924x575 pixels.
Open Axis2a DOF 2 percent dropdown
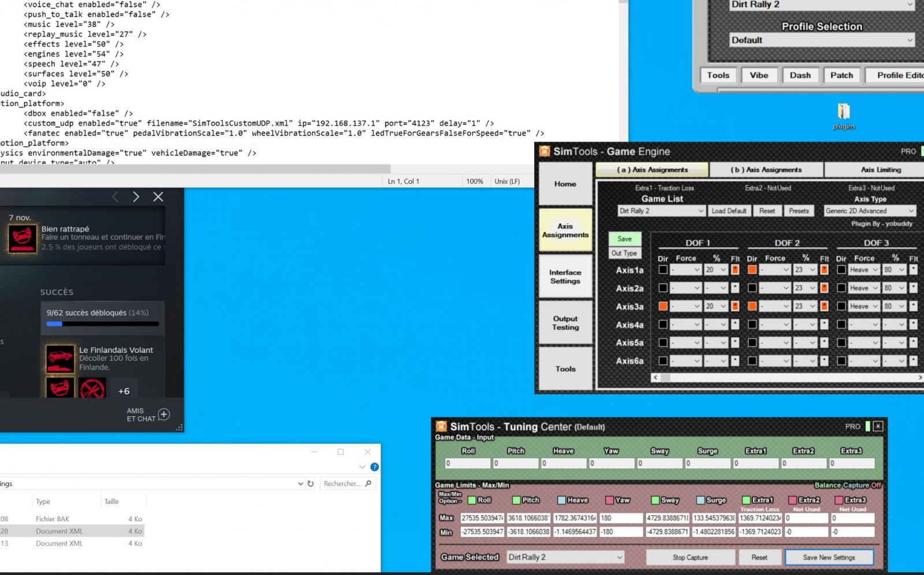[805, 288]
